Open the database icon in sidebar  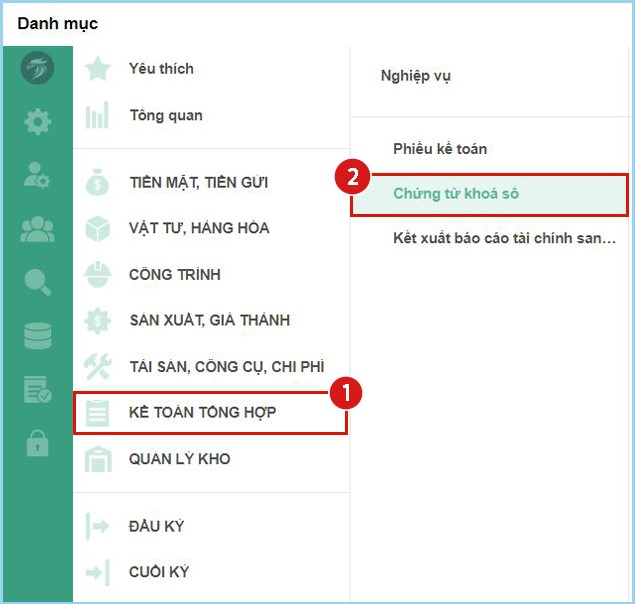coord(37,337)
